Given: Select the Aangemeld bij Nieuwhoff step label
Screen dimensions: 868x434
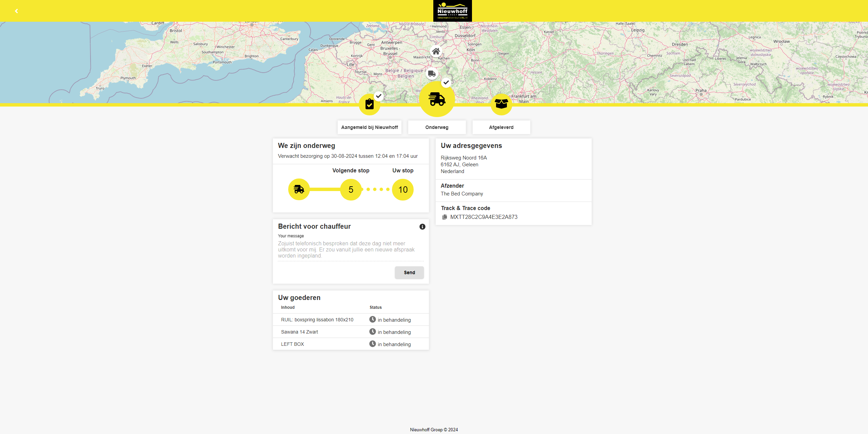Looking at the screenshot, I should click(x=369, y=127).
